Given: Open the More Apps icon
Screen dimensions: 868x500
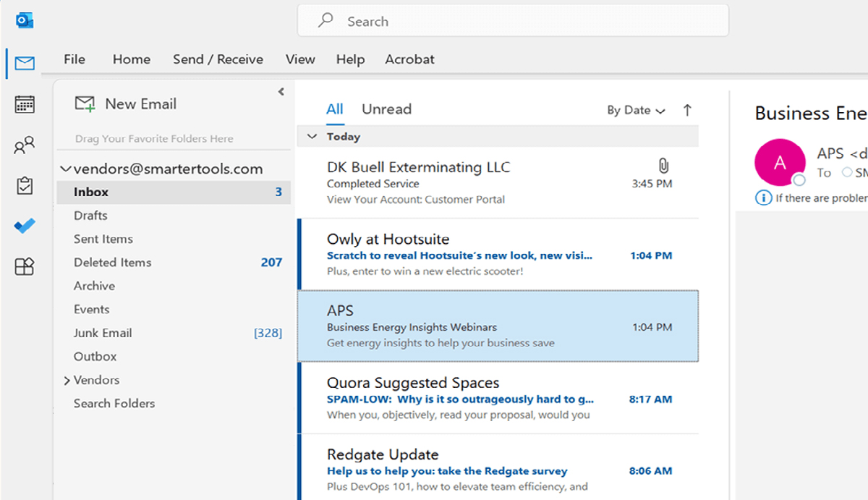Looking at the screenshot, I should pos(24,266).
